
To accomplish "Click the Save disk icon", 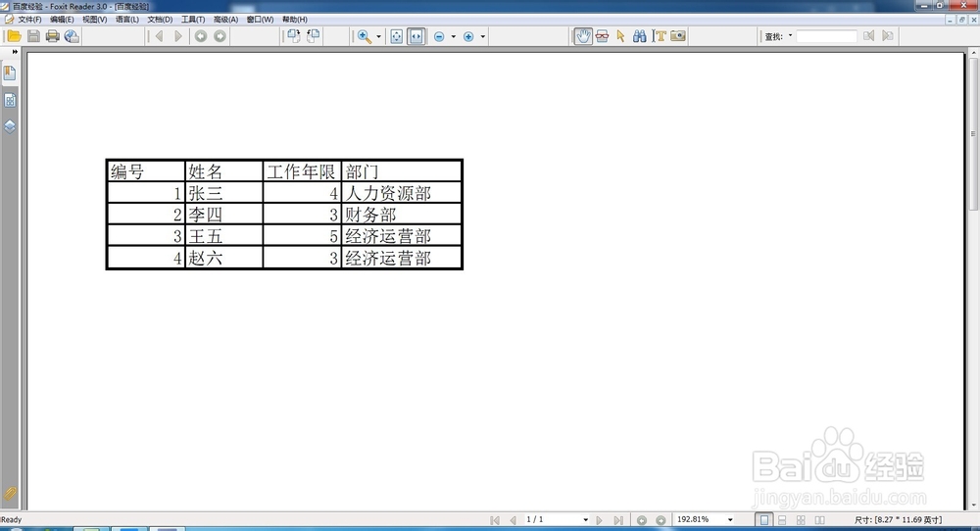I will point(33,36).
